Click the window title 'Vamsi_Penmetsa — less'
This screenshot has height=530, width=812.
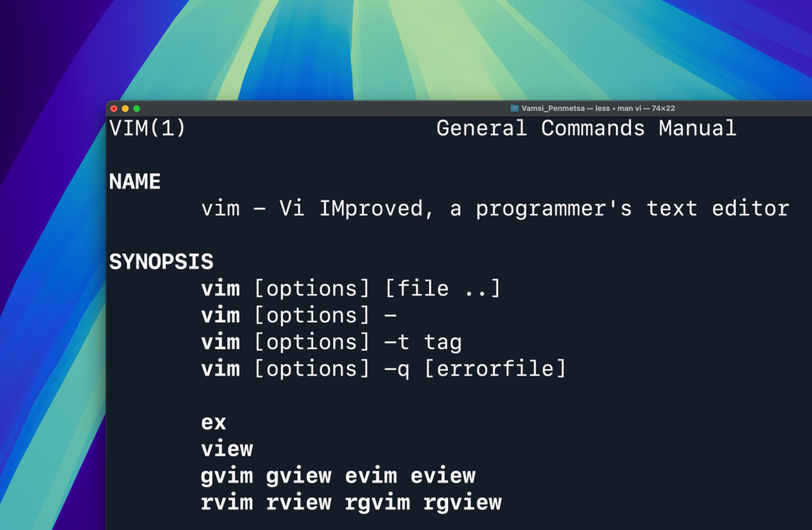coord(565,109)
